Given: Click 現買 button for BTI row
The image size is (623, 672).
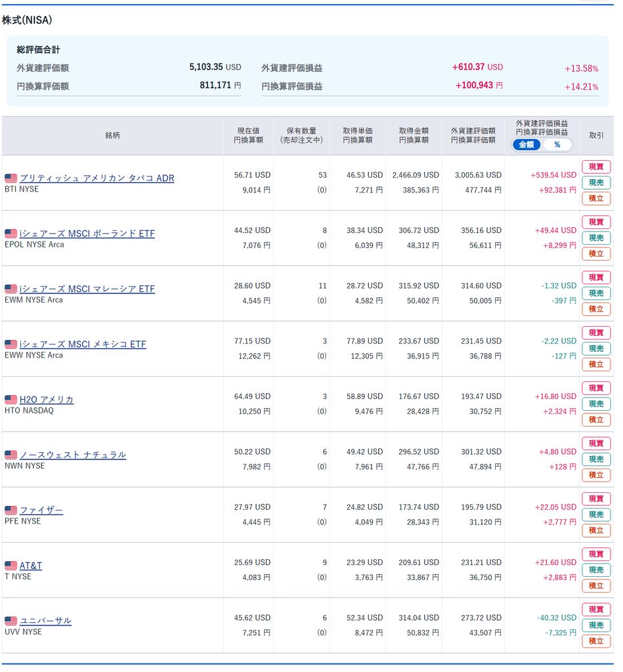Looking at the screenshot, I should pyautogui.click(x=596, y=167).
